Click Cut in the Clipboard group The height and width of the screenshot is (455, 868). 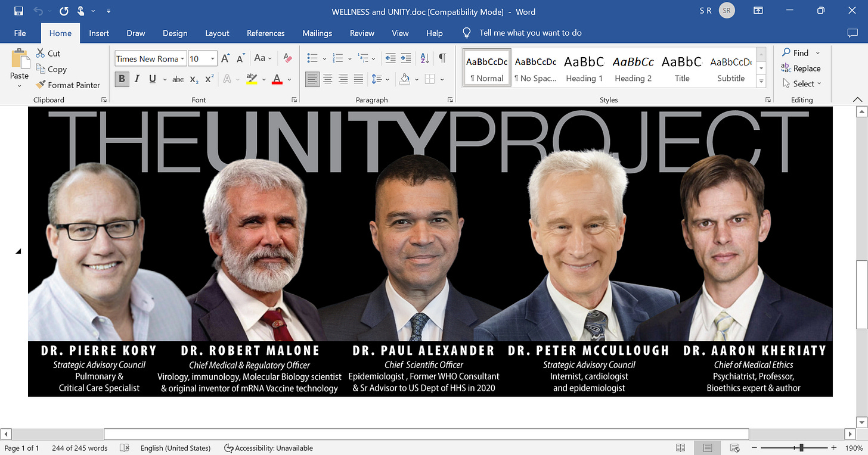(48, 53)
